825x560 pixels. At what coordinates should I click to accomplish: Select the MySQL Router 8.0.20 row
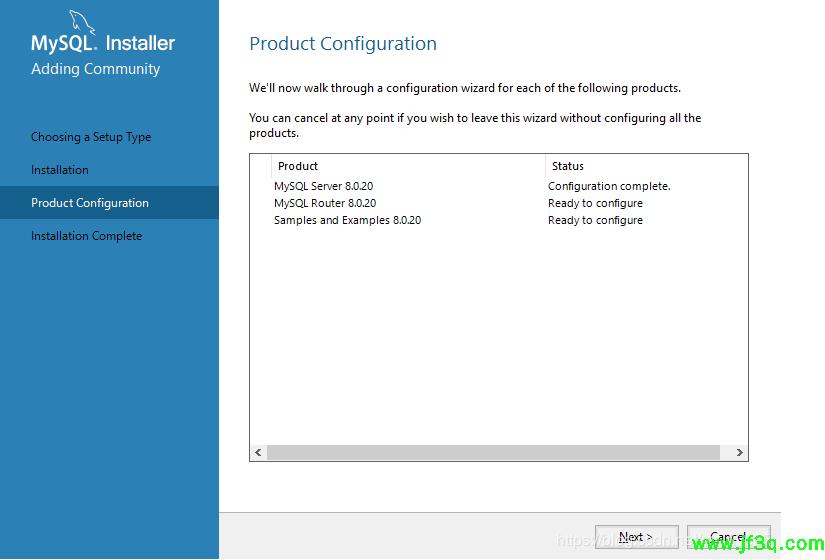[x=325, y=203]
